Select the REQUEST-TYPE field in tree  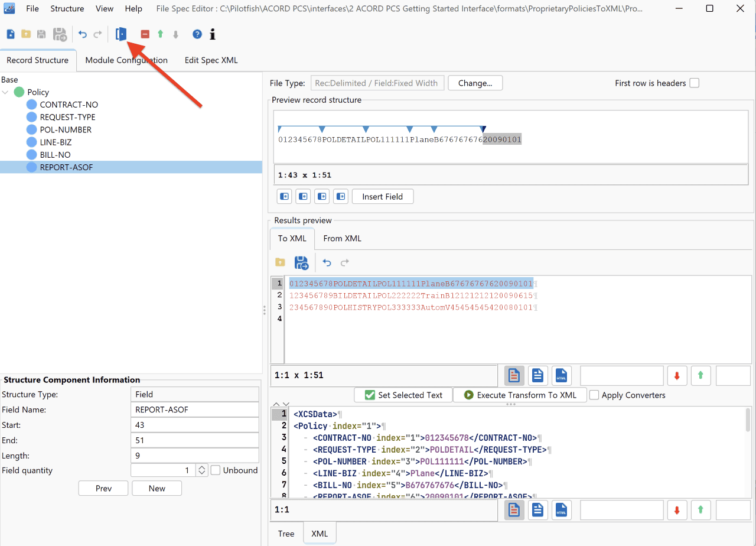[x=68, y=117]
